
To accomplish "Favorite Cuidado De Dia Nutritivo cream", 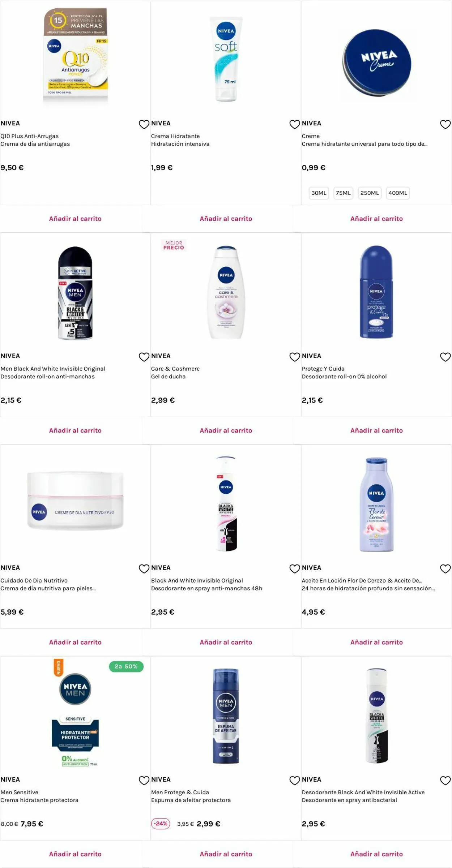I will 144,569.
